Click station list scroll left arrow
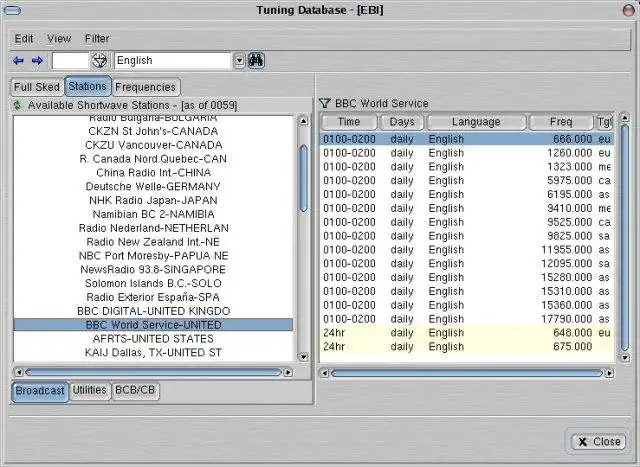 (19, 372)
